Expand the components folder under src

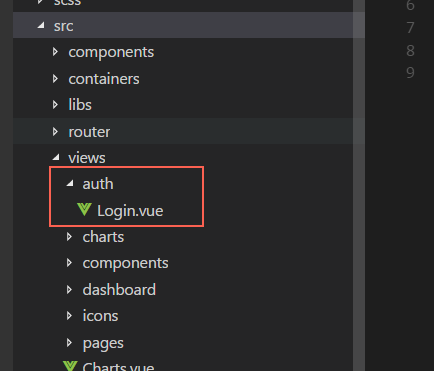click(55, 52)
